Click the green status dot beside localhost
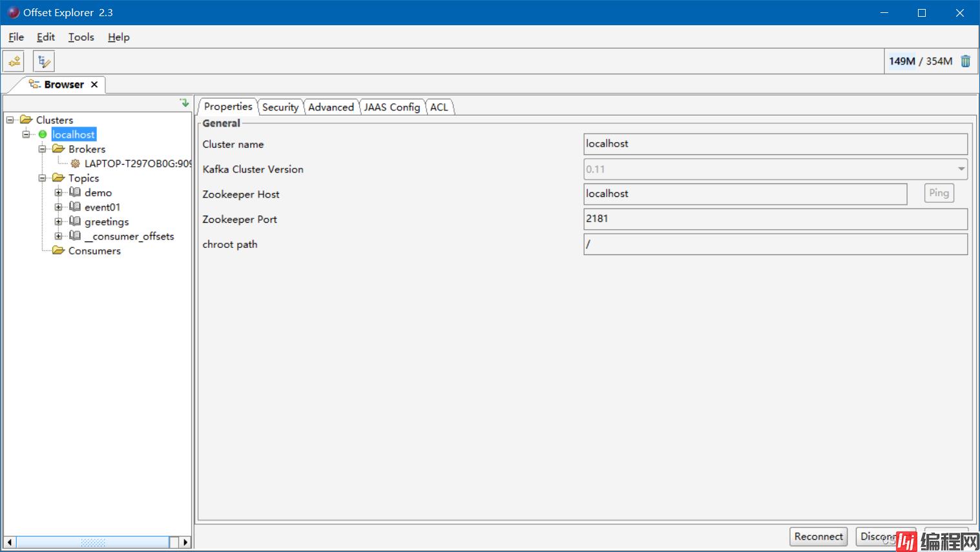This screenshot has width=980, height=552. 43,134
